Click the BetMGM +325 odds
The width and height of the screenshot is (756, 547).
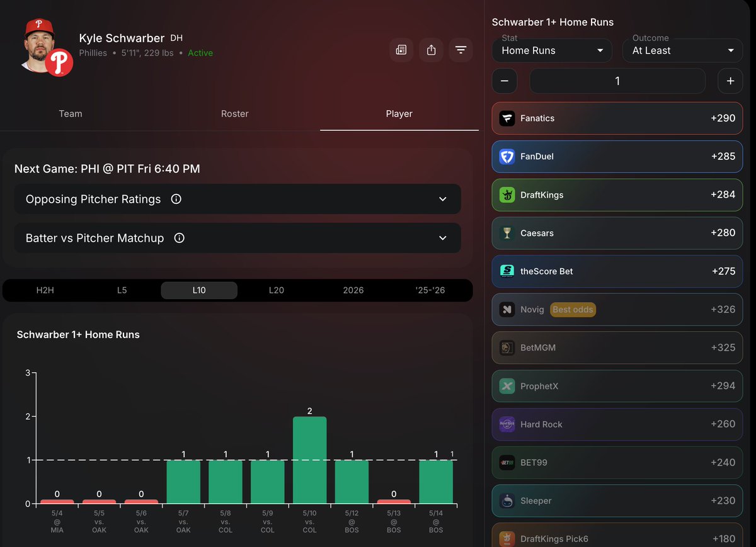tap(723, 347)
